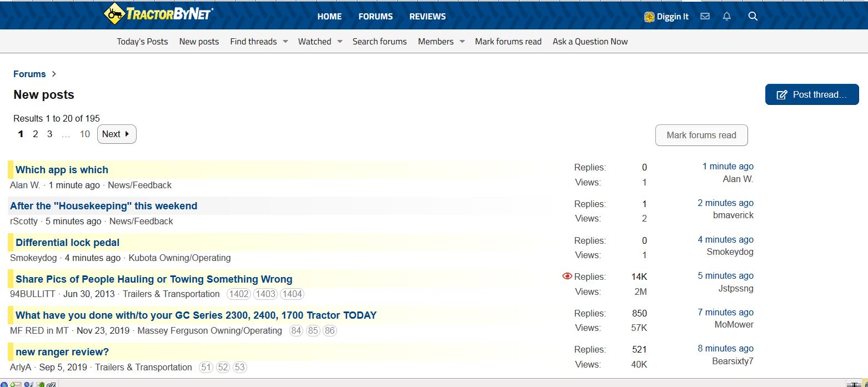
Task: Expand the Watched dropdown arrow
Action: click(339, 42)
